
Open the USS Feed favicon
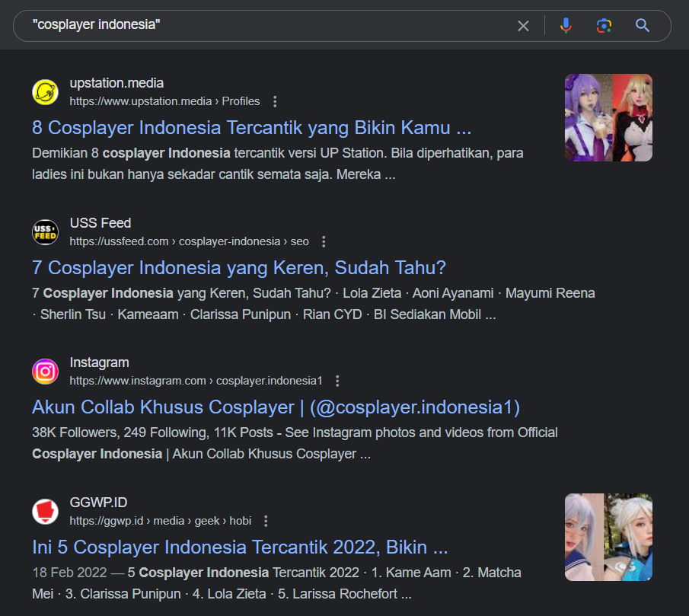point(45,232)
